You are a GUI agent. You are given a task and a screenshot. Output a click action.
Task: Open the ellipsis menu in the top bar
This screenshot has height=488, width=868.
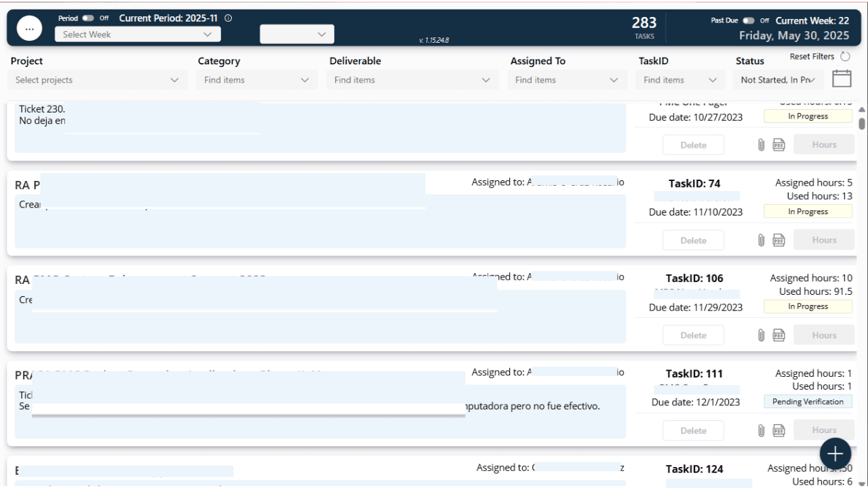point(29,28)
